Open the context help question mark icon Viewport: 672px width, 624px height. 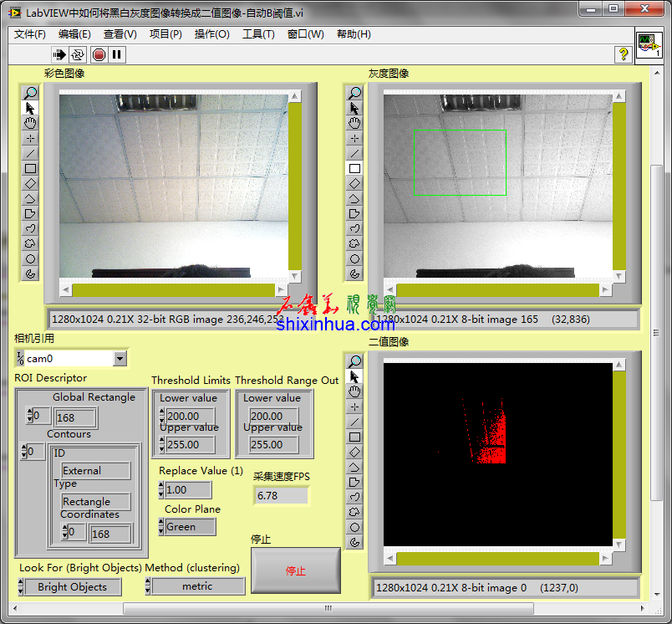[623, 54]
